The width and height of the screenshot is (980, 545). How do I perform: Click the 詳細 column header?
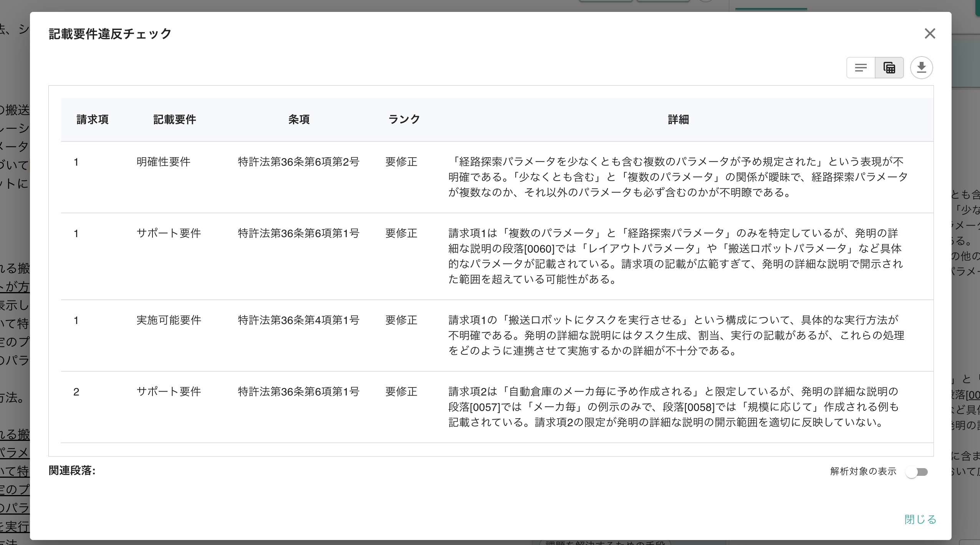click(x=678, y=120)
